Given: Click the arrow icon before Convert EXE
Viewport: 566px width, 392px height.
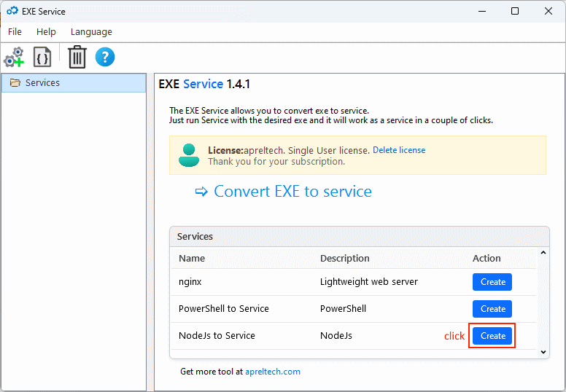Looking at the screenshot, I should tap(201, 192).
